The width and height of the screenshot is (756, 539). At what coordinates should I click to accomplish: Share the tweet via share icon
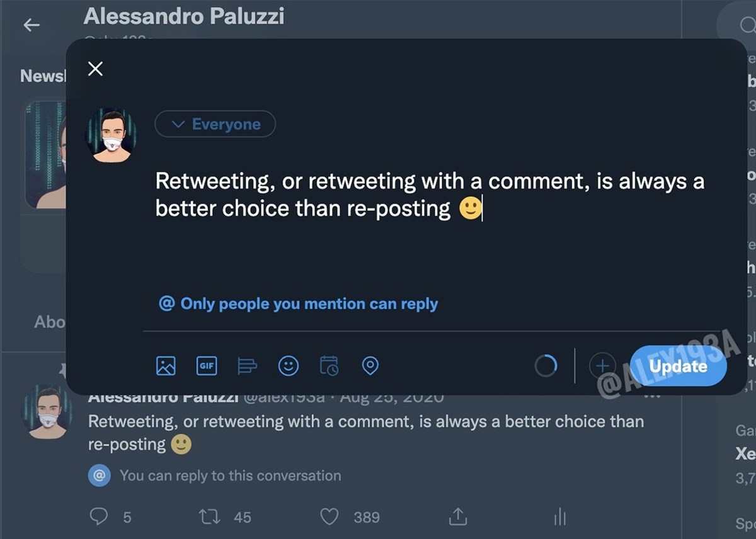457,517
